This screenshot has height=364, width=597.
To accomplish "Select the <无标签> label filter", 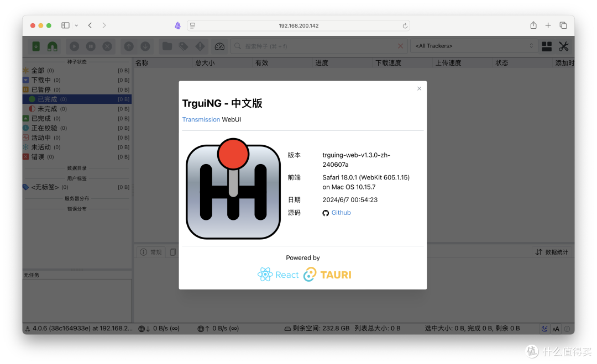I will 76,187.
